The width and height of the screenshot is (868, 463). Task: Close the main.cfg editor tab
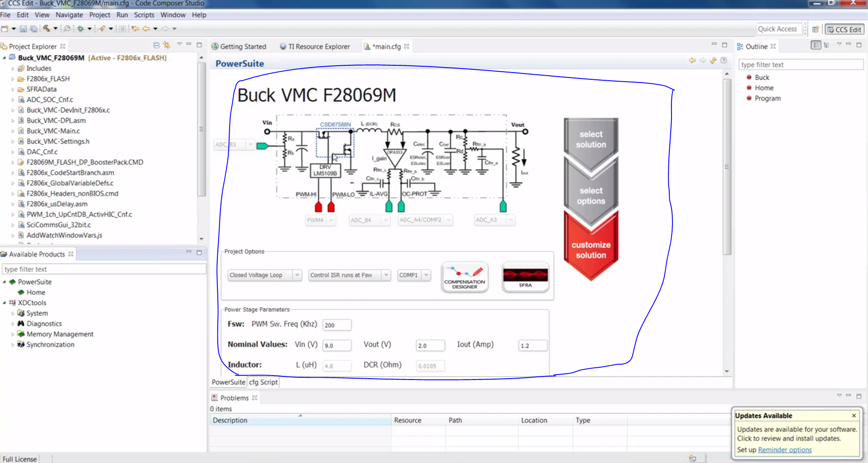tap(407, 46)
